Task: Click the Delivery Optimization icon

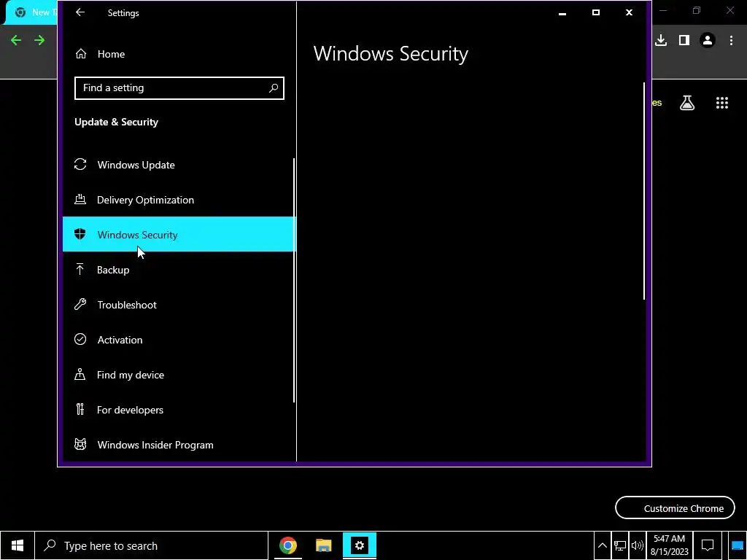Action: (80, 199)
